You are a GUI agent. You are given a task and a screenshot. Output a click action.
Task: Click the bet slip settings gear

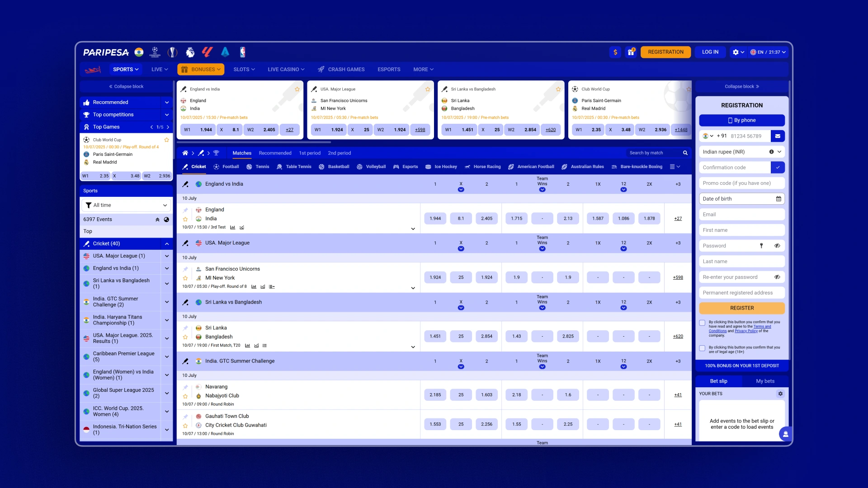(x=780, y=394)
